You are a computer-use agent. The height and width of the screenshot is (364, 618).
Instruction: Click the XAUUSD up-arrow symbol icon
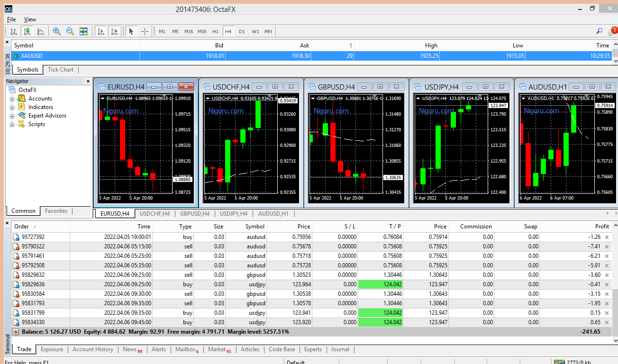point(16,56)
